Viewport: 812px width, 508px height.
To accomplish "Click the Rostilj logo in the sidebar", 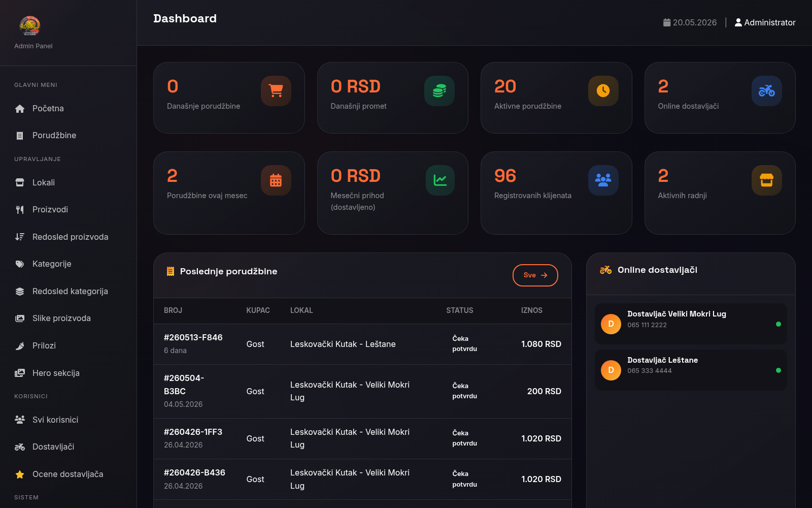I will tap(29, 25).
